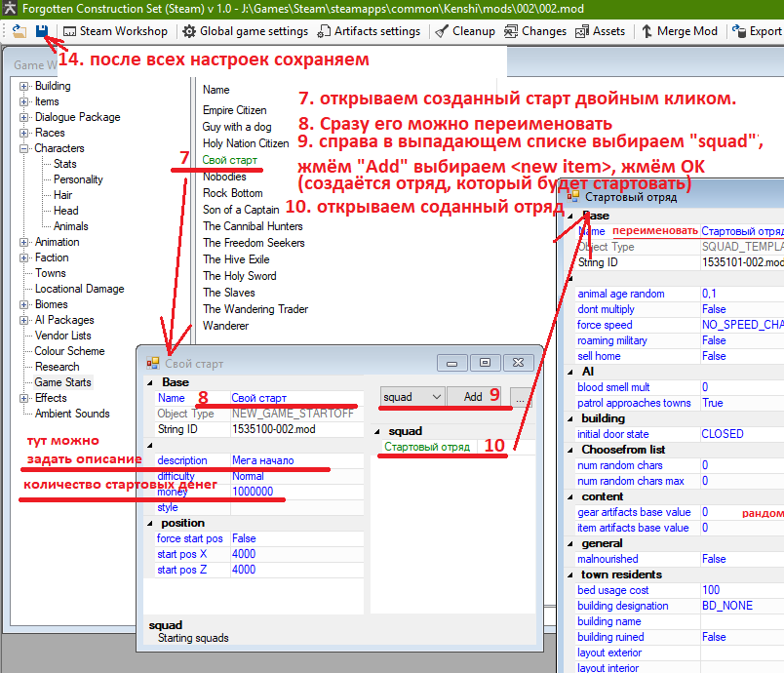Viewport: 784px width, 673px height.
Task: Collapse the town residents group
Action: (x=570, y=575)
